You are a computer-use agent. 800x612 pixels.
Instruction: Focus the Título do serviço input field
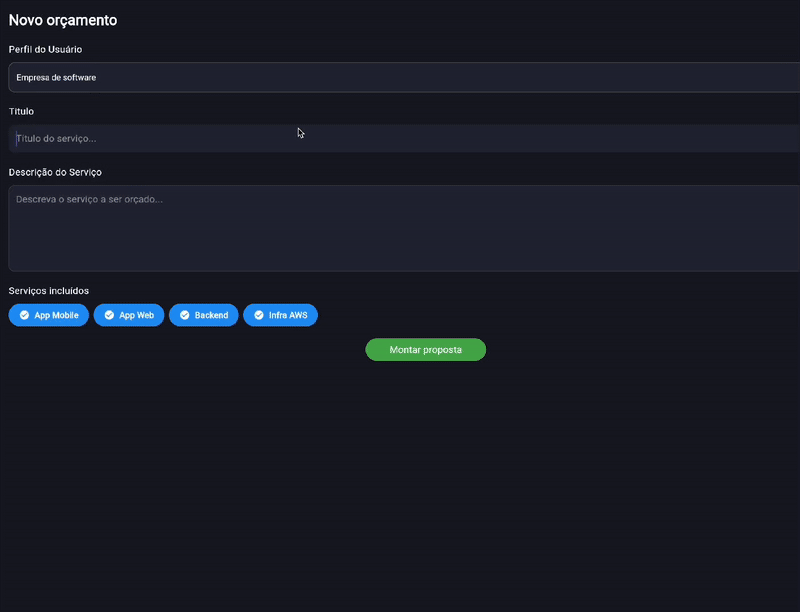pos(404,139)
